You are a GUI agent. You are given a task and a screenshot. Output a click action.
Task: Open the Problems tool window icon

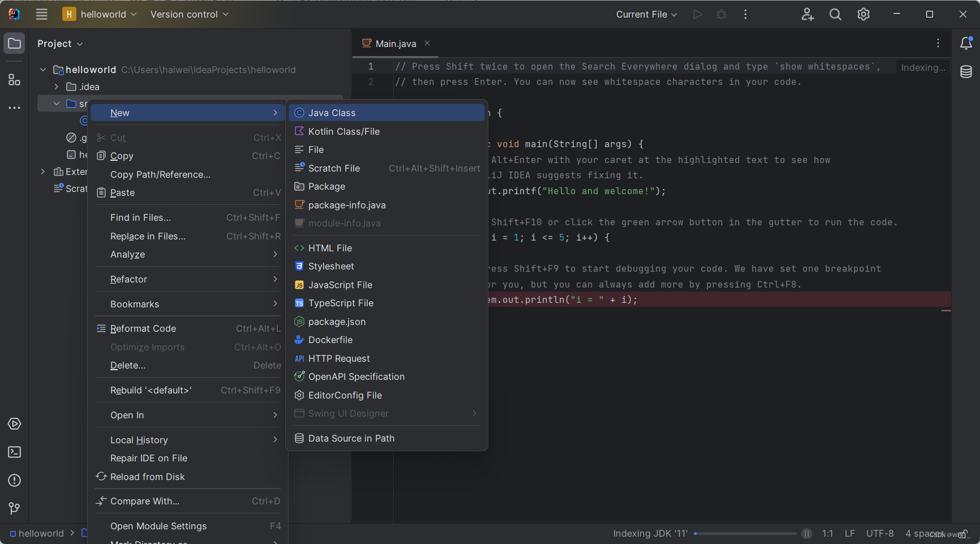tap(14, 481)
